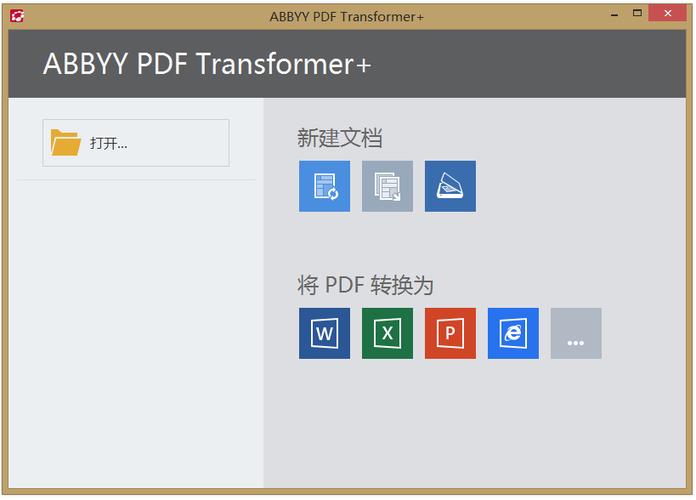Minimize the ABBYY PDF Transformer+ window
This screenshot has width=696, height=500.
tap(614, 14)
